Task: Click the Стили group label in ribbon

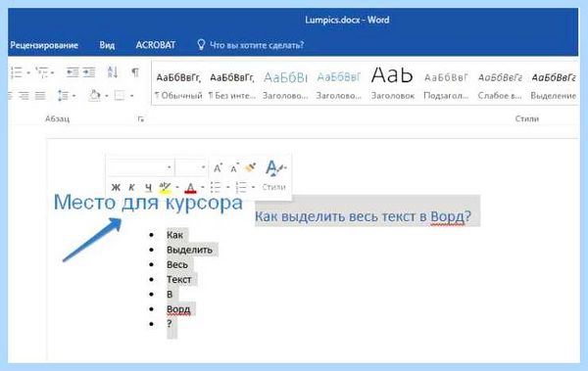Action: click(527, 118)
